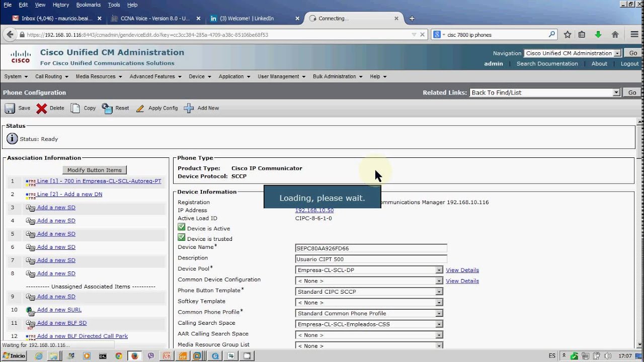Click the Copy document icon

[x=75, y=108]
